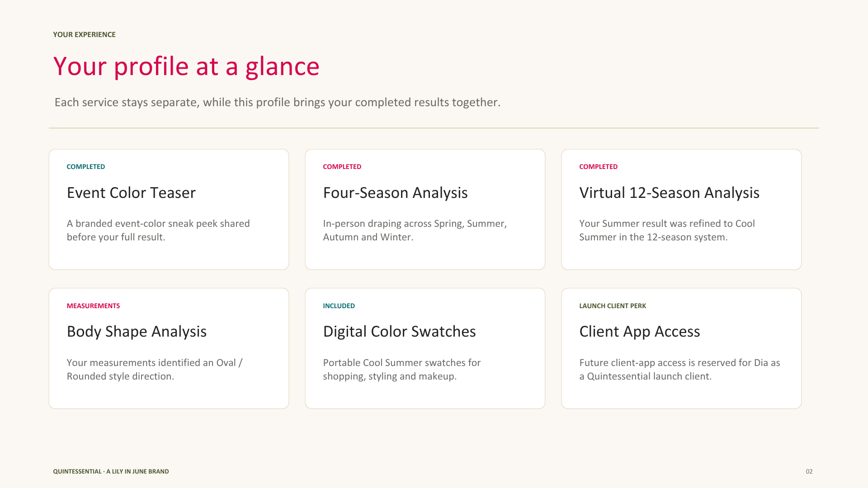The image size is (868, 488).
Task: Click the Portable Cool Summer swatches description
Action: pyautogui.click(x=401, y=370)
